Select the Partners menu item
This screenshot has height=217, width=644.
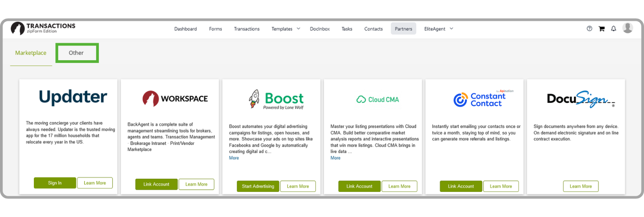pyautogui.click(x=404, y=29)
